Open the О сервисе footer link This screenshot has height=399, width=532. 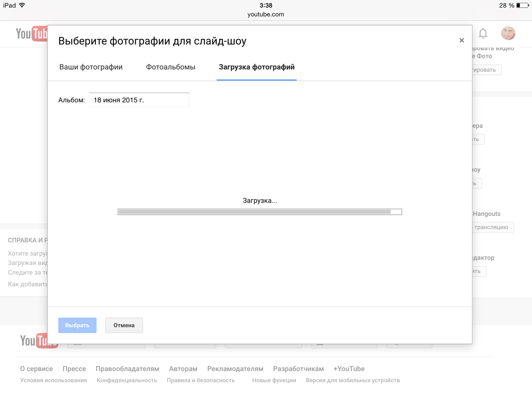click(x=36, y=369)
